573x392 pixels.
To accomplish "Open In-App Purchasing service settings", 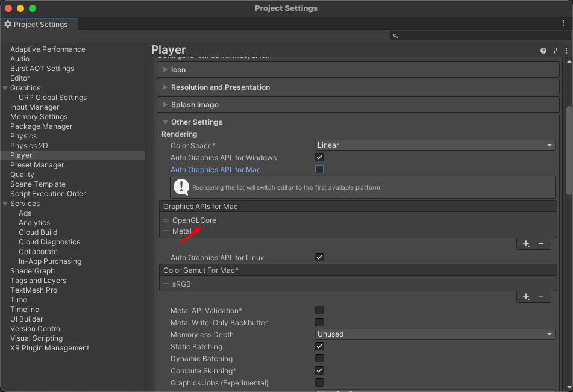I will click(x=50, y=261).
